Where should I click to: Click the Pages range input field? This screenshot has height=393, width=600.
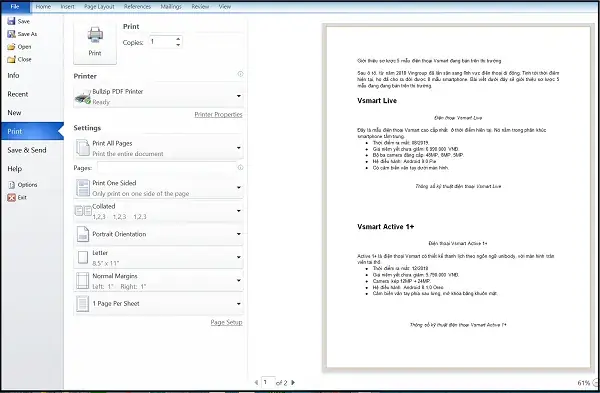pos(166,168)
